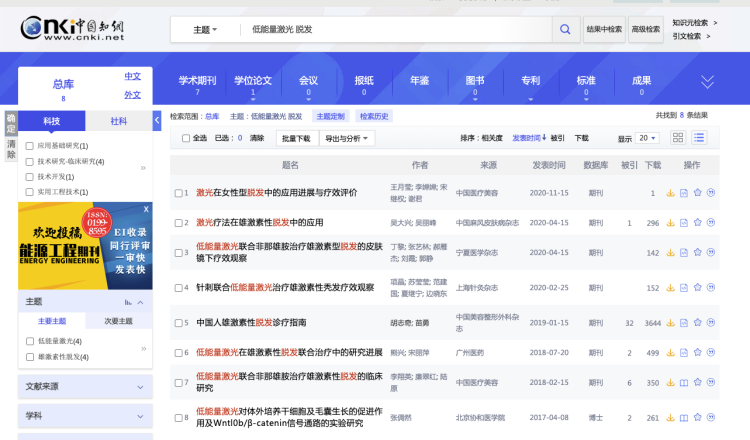Expand more database categories chevron
This screenshot has width=750, height=440.
click(x=707, y=82)
